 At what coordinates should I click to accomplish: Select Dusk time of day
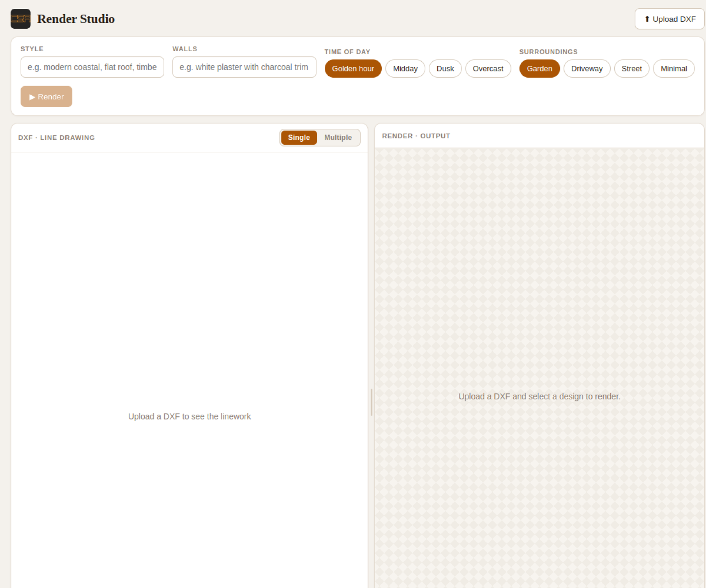click(445, 68)
